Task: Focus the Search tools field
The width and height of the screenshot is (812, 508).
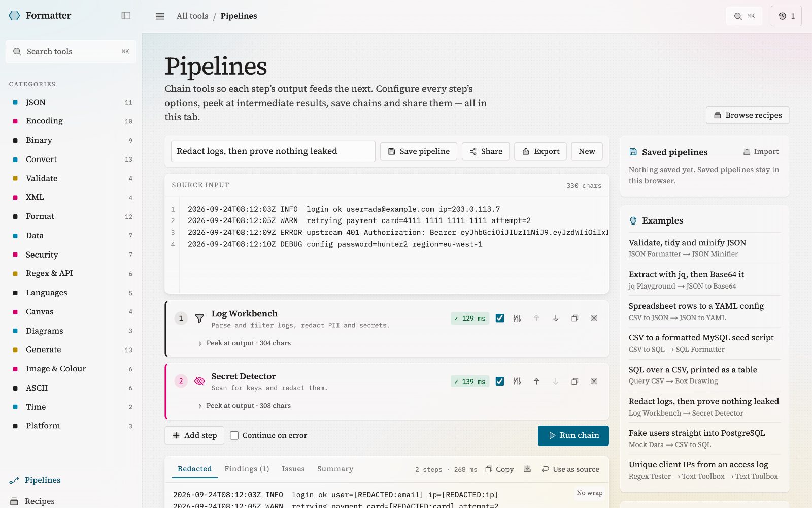Action: coord(71,51)
